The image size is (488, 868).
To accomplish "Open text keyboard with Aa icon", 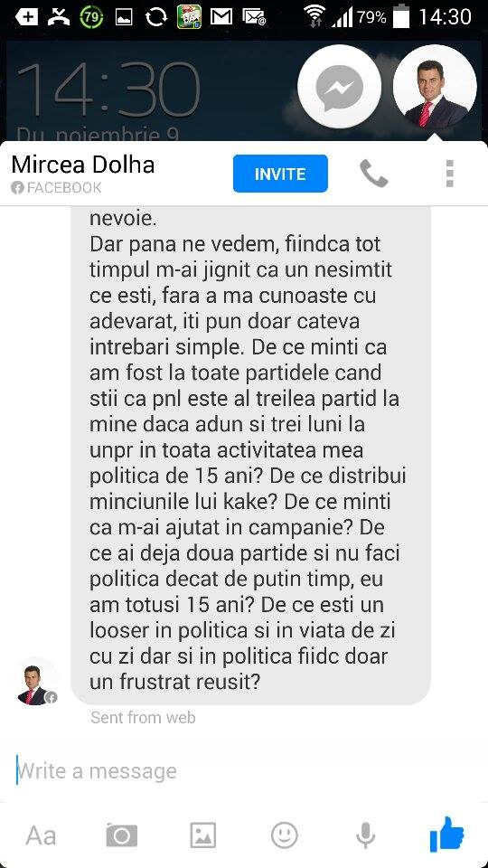I will pos(41,835).
